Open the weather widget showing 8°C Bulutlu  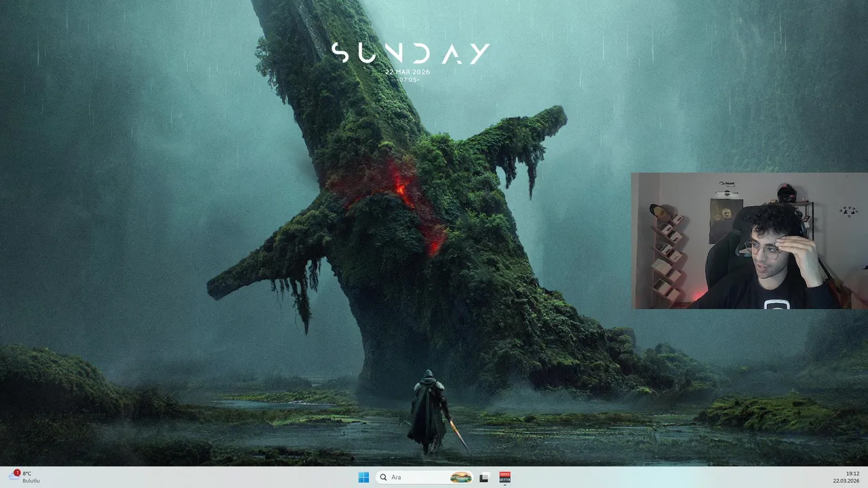pyautogui.click(x=24, y=477)
